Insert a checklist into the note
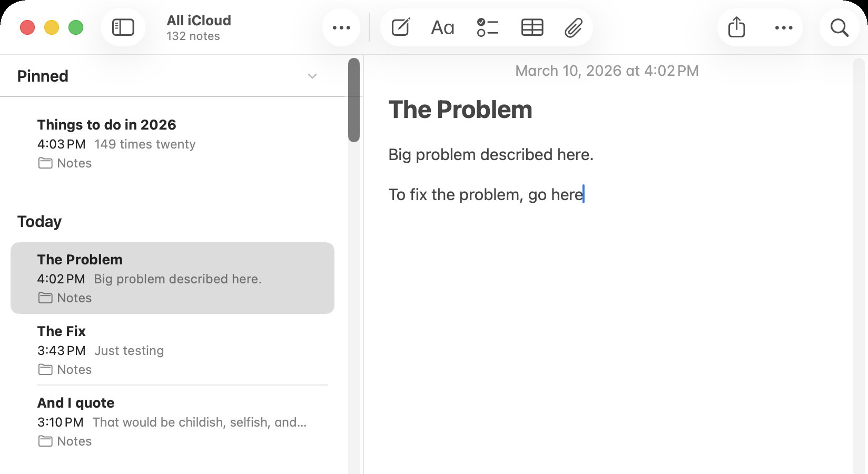The image size is (868, 474). 487,27
